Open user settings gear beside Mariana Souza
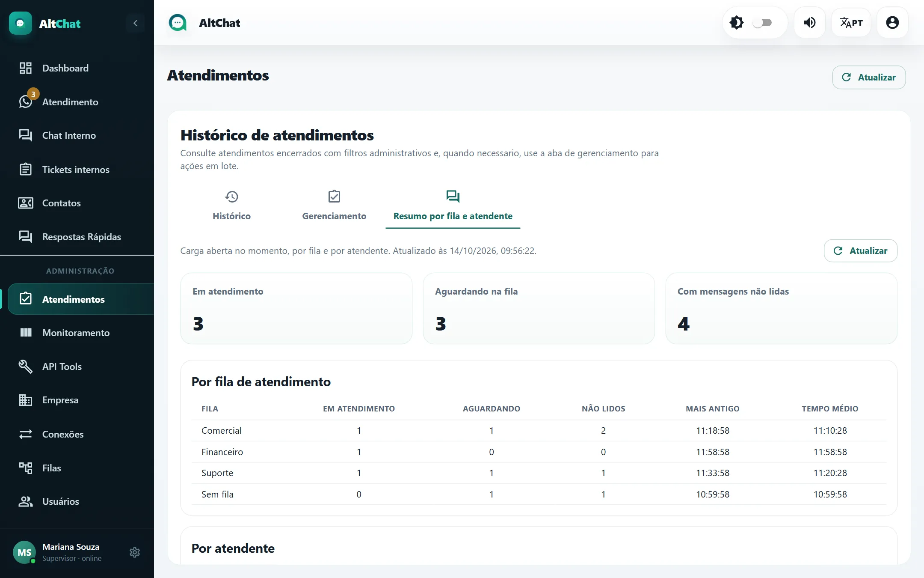 (x=135, y=552)
